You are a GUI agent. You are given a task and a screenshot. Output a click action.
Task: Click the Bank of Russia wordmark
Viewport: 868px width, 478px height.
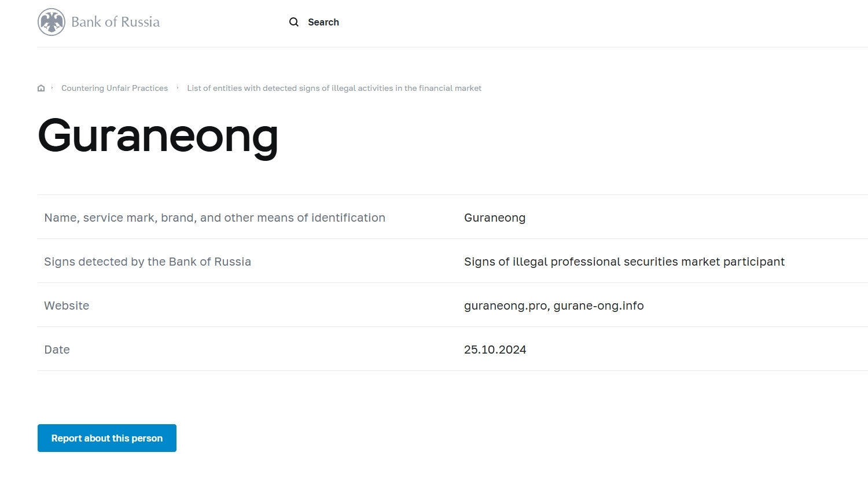coord(115,22)
